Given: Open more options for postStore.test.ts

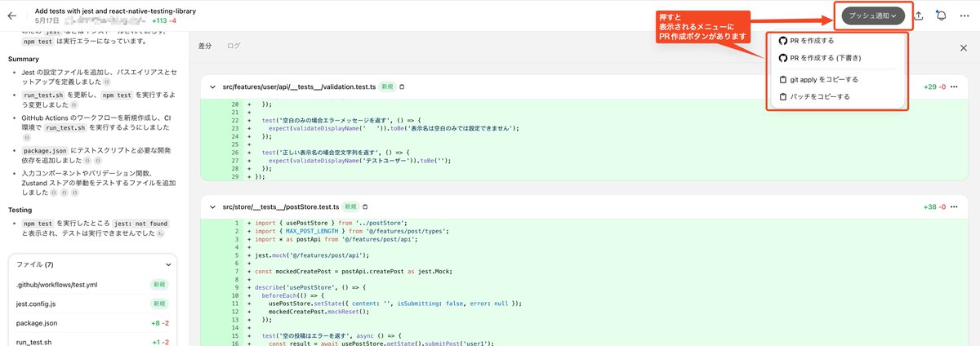Looking at the screenshot, I should [x=953, y=207].
